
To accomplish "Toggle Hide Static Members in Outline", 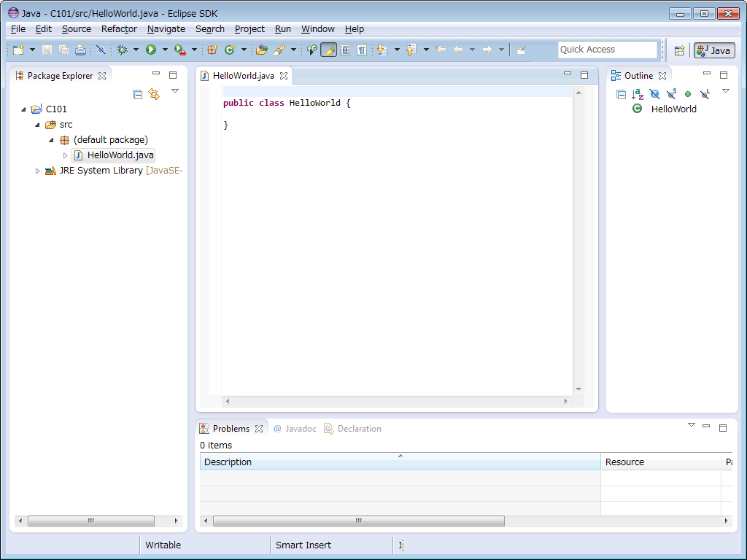I will (x=671, y=94).
